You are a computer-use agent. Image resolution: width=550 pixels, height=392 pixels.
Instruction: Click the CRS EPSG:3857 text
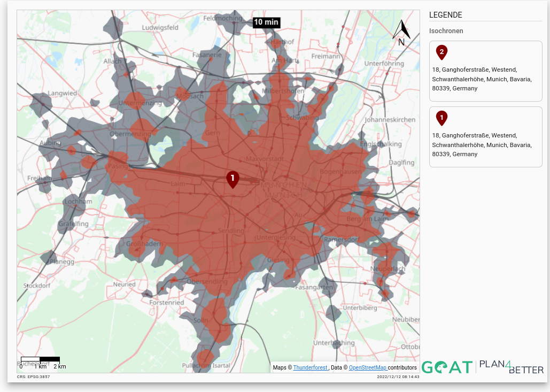click(x=33, y=376)
